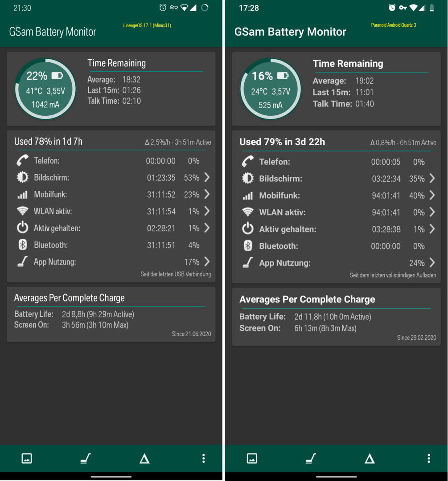
Task: Tap VPN key icon in 17:28 status bar
Action: pos(403,8)
